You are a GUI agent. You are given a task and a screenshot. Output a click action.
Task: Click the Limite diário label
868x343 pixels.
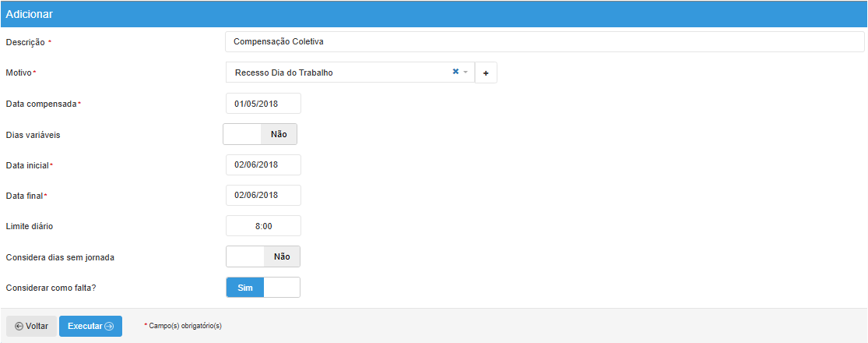[29, 226]
